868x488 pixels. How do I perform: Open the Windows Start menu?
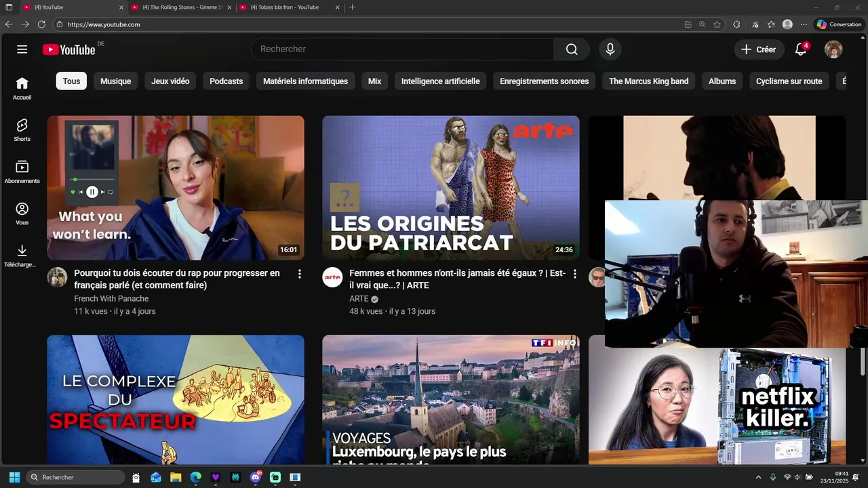(x=14, y=477)
